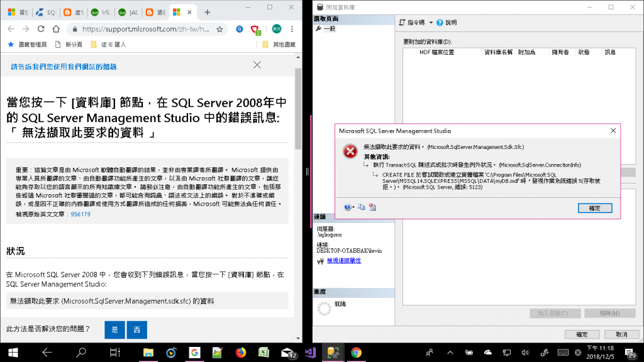Open Windows Start menu
The height and width of the screenshot is (362, 644).
click(13, 353)
